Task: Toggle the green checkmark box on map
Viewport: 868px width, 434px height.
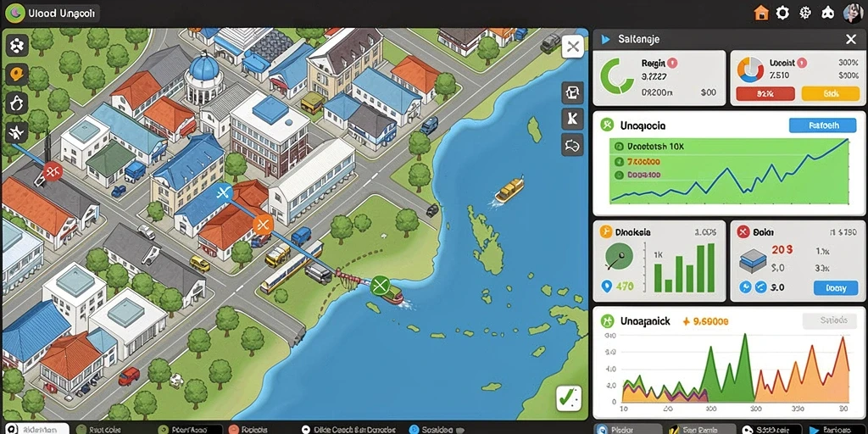Action: tap(569, 398)
